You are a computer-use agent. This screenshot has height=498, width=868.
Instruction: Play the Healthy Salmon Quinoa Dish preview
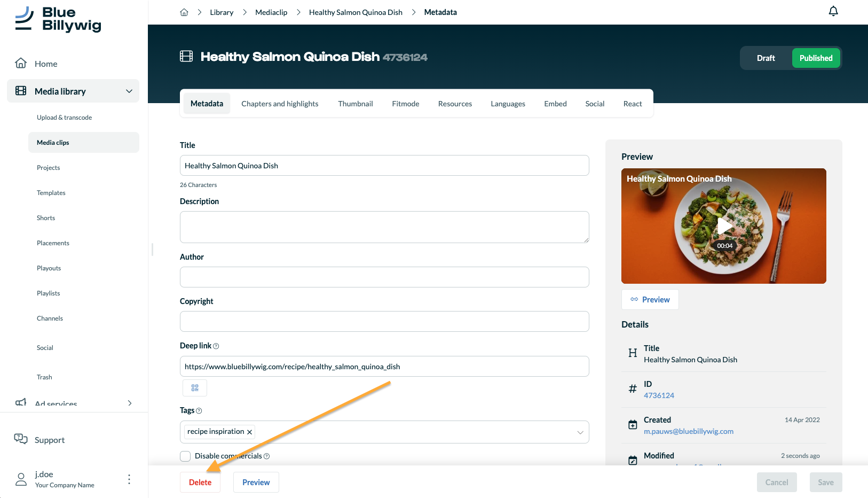point(724,226)
